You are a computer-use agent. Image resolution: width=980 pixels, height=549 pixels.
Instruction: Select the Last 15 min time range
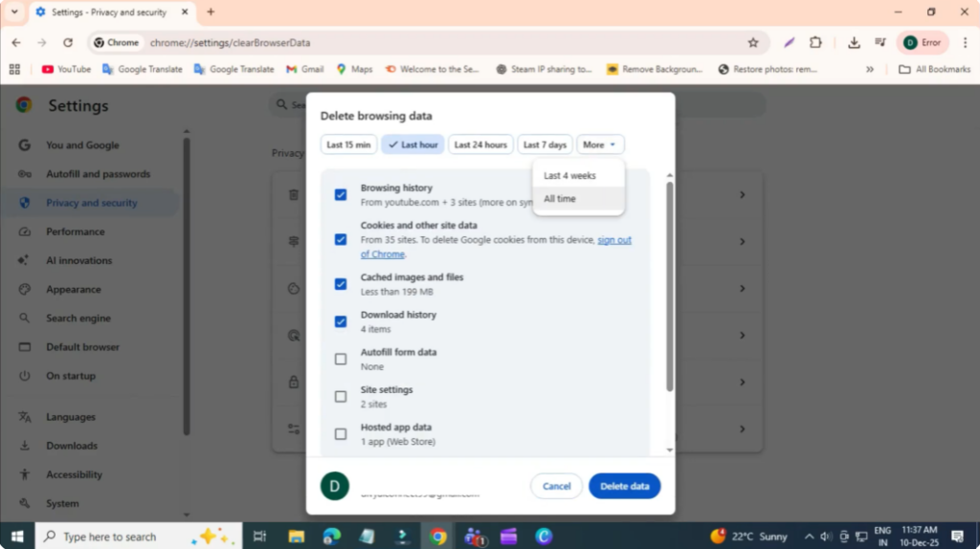click(348, 144)
